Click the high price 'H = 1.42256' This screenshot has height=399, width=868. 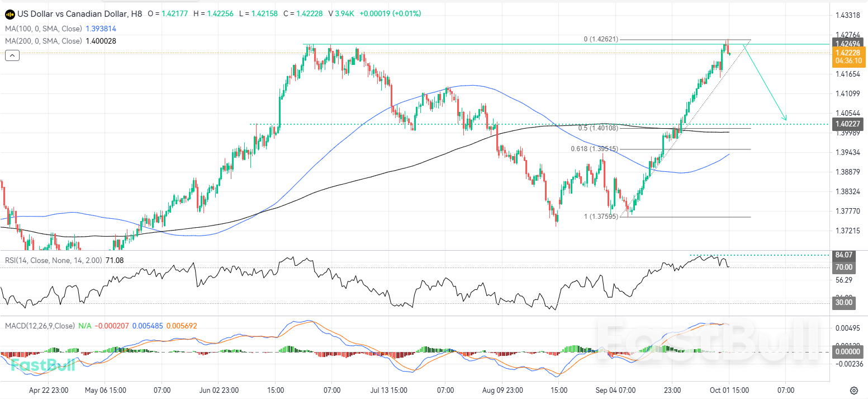pos(214,13)
